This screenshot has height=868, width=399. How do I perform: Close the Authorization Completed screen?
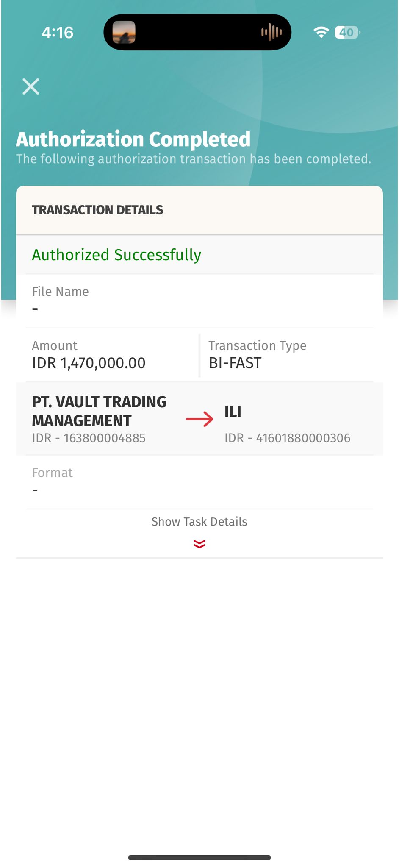pos(31,86)
